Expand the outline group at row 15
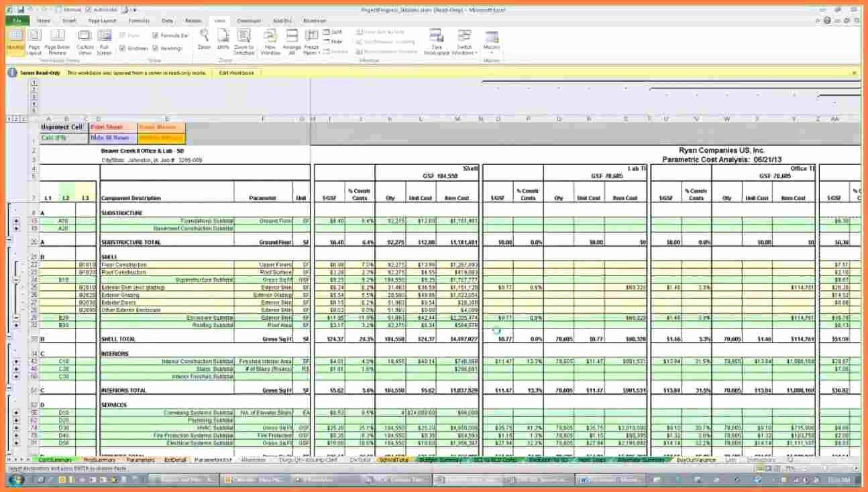868x492 pixels. coord(17,221)
